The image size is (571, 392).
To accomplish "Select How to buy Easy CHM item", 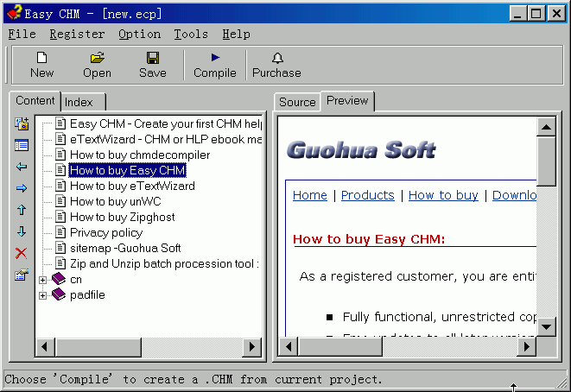I will click(x=128, y=170).
